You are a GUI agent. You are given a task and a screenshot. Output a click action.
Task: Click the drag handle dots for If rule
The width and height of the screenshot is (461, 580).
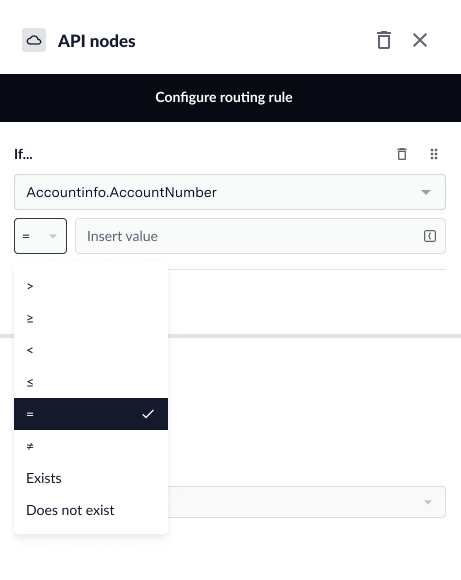(x=434, y=154)
